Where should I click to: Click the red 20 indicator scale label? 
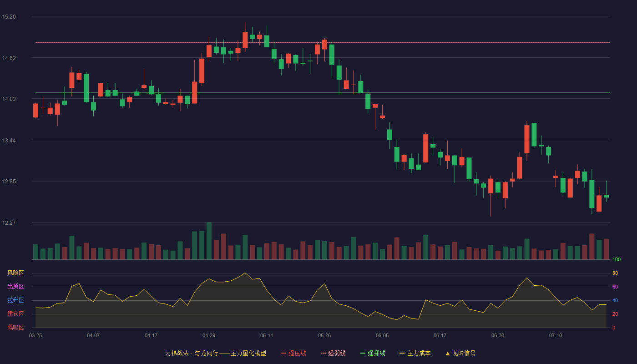[615, 314]
